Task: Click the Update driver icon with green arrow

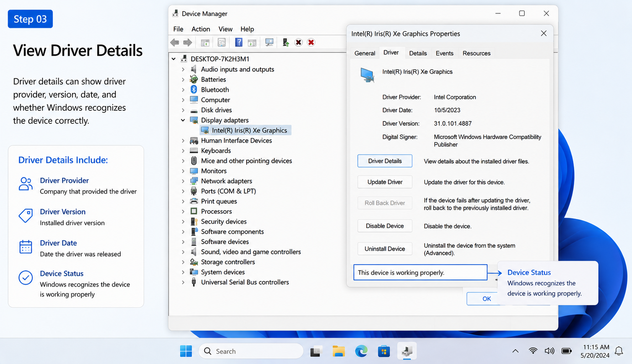Action: point(286,42)
